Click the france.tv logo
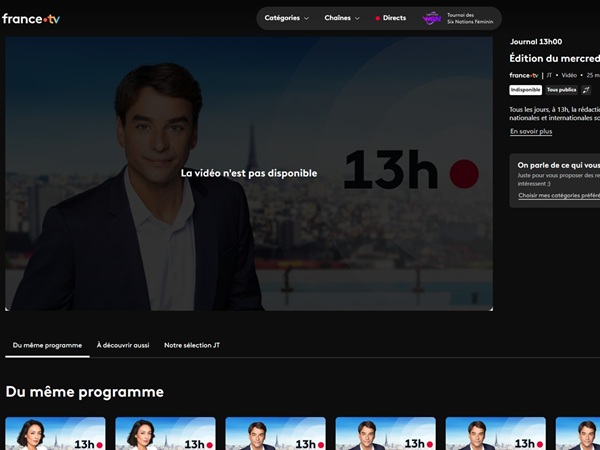 31,18
